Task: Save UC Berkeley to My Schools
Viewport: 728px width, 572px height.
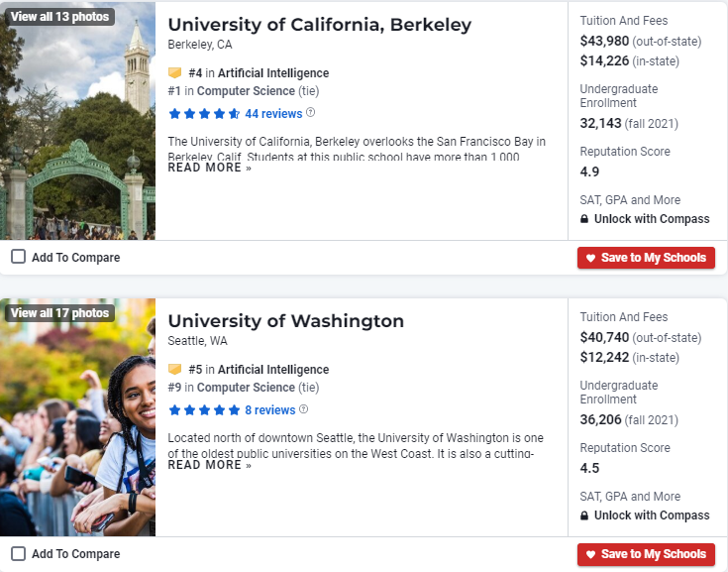Action: [646, 258]
